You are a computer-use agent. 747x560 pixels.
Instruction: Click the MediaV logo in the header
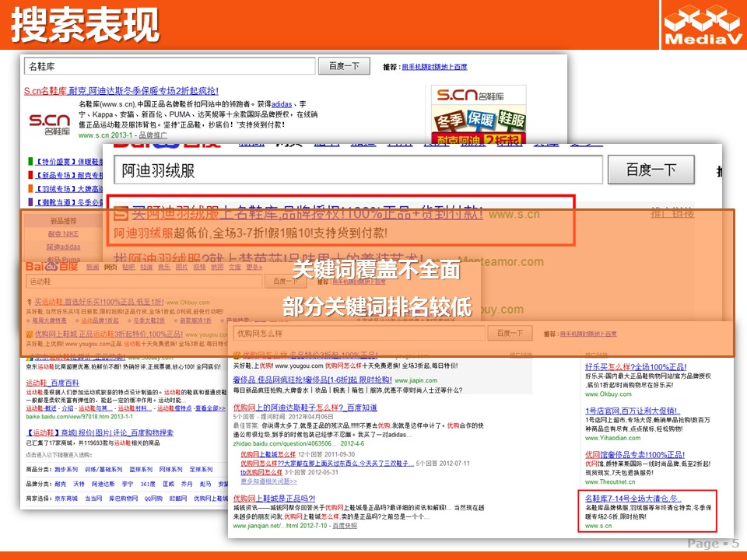(x=702, y=26)
